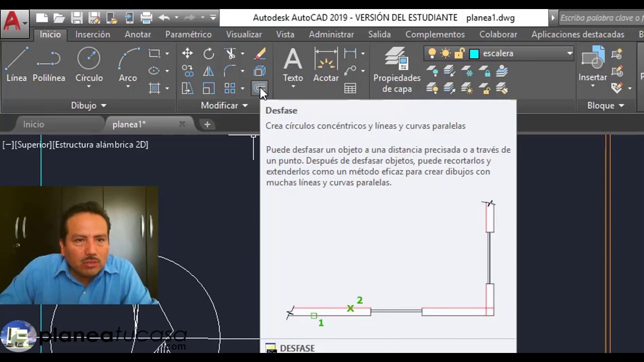644x362 pixels.
Task: Add a new drawing tab with plus
Action: [207, 124]
